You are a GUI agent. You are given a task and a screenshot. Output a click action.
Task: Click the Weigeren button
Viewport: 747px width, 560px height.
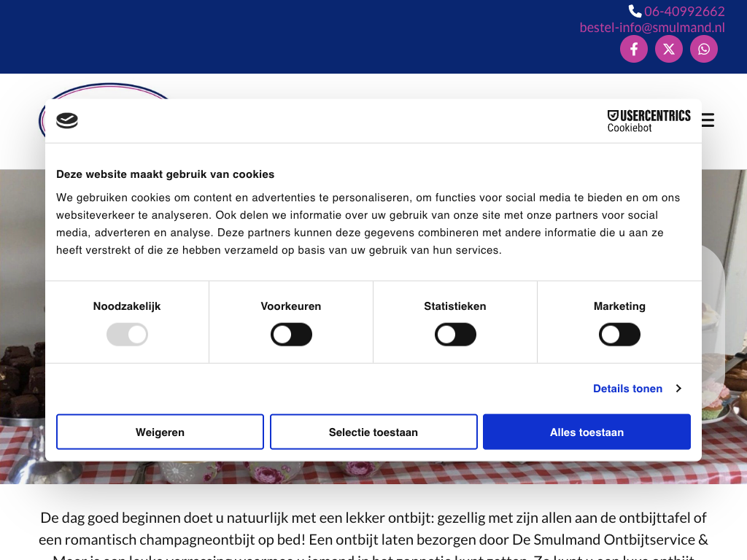[160, 432]
